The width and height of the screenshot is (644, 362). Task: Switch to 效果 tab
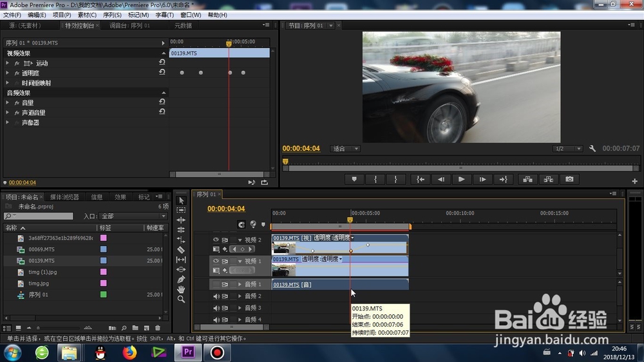coord(120,197)
